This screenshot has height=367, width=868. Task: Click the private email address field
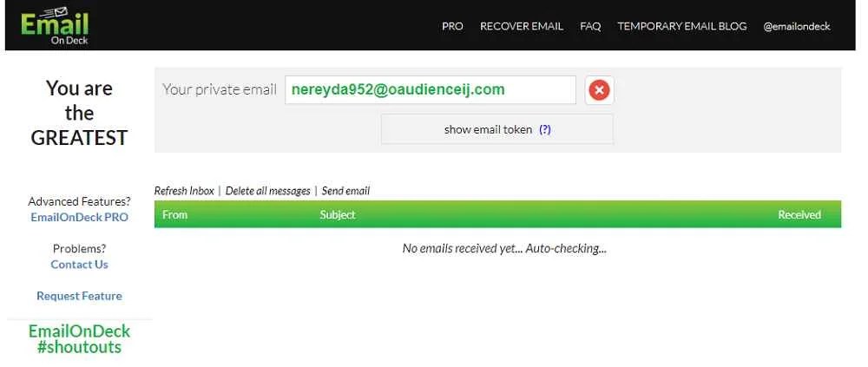pos(431,89)
